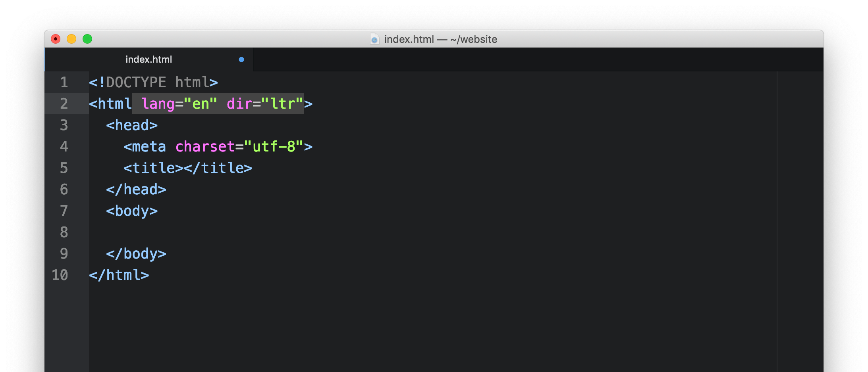Viewport: 868px width, 372px height.
Task: Click the "ltr" value of dir attribute
Action: (x=282, y=104)
